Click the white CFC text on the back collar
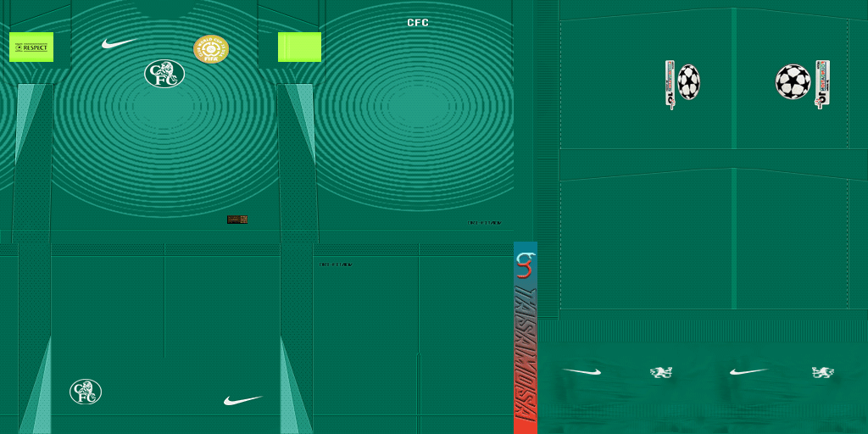This screenshot has width=868, height=434. point(418,23)
